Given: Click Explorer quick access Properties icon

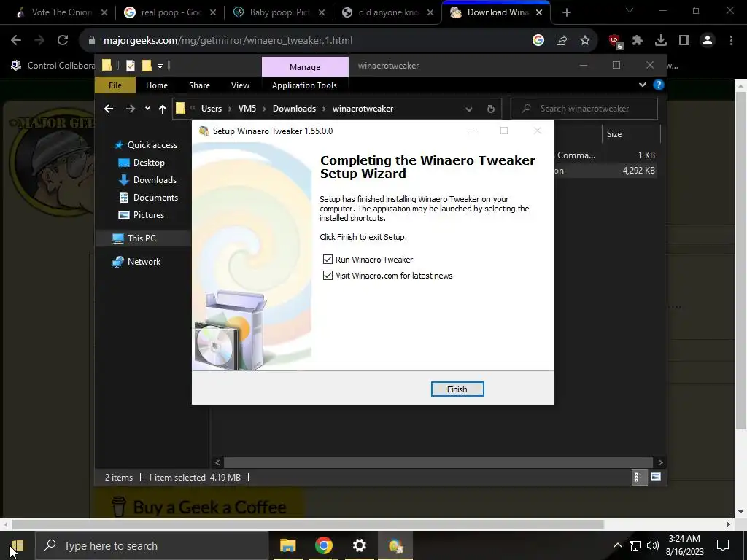Looking at the screenshot, I should click(130, 66).
